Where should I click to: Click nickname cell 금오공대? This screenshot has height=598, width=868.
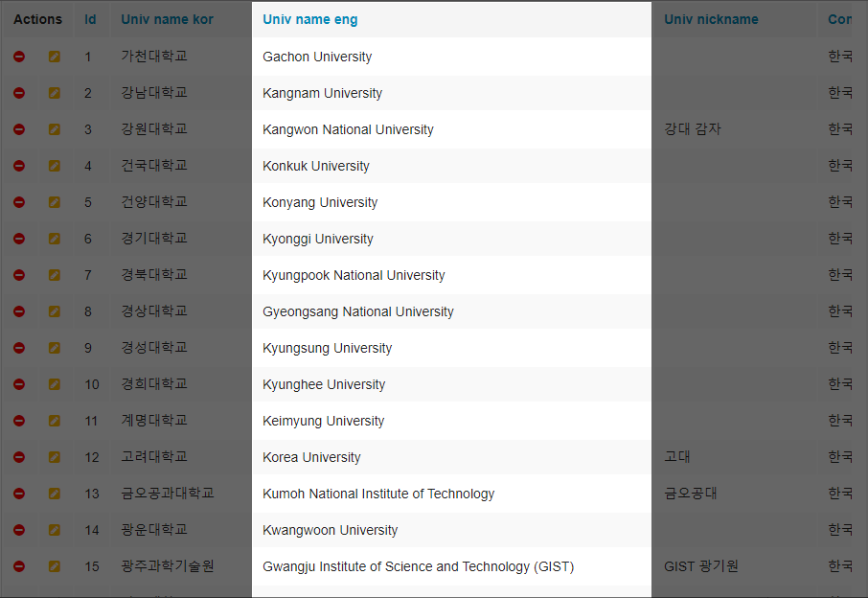tap(691, 493)
